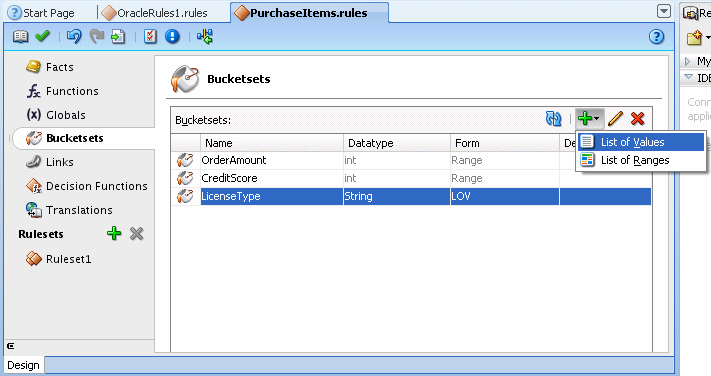Click the CreditScore row bucket icon

pyautogui.click(x=185, y=178)
